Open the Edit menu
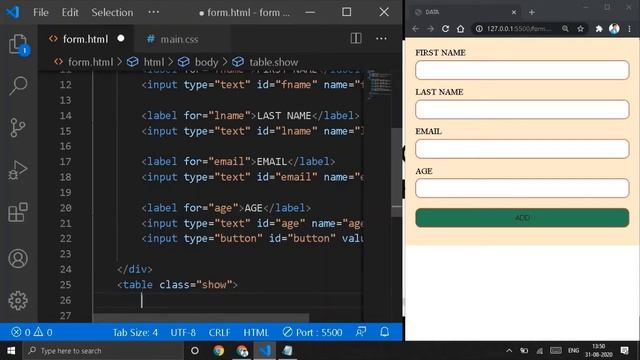Image resolution: width=640 pixels, height=360 pixels. click(x=70, y=12)
